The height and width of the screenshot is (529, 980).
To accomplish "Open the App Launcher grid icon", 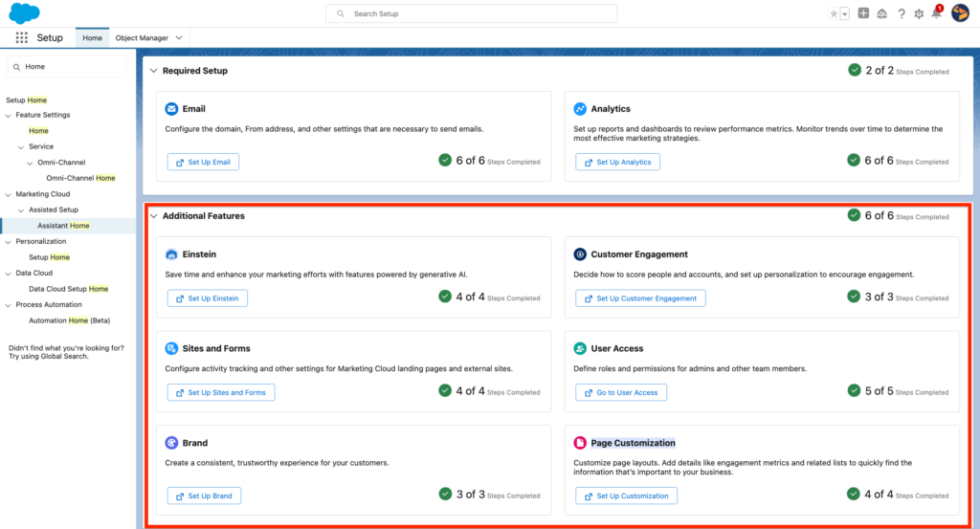I will coord(22,37).
